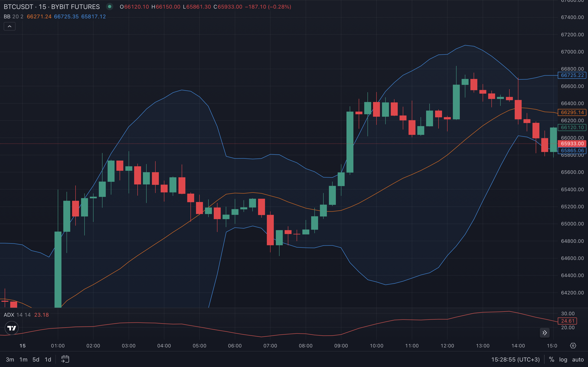Viewport: 588px width, 367px height.
Task: Toggle auto scale mode
Action: pyautogui.click(x=578, y=359)
